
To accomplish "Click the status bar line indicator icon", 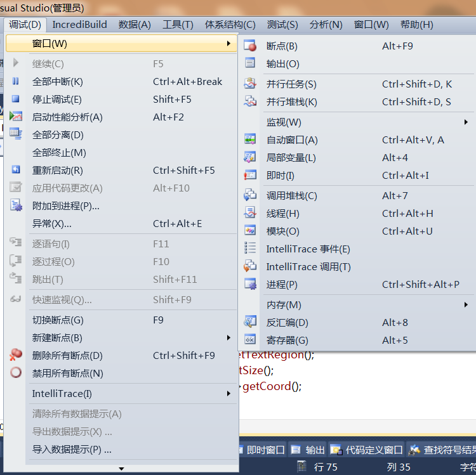I will [301, 466].
